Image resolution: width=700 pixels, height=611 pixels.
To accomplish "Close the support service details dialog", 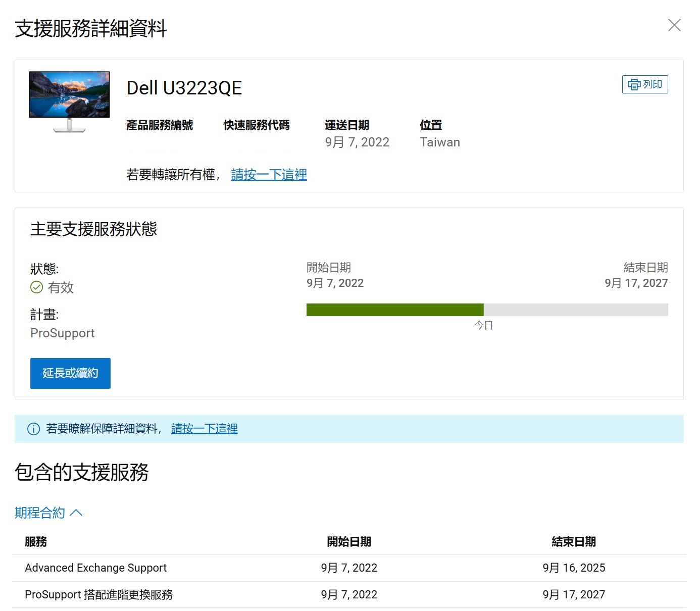I will click(x=674, y=25).
